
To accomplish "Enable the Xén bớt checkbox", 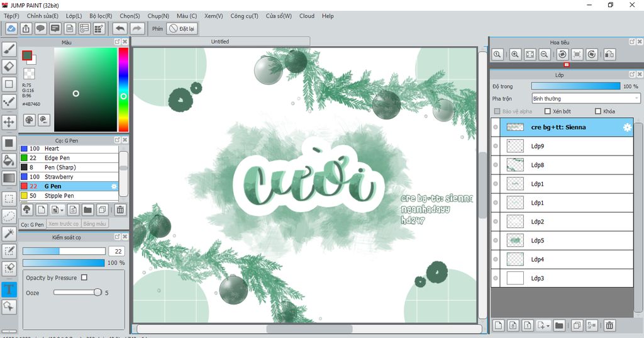I will (548, 111).
